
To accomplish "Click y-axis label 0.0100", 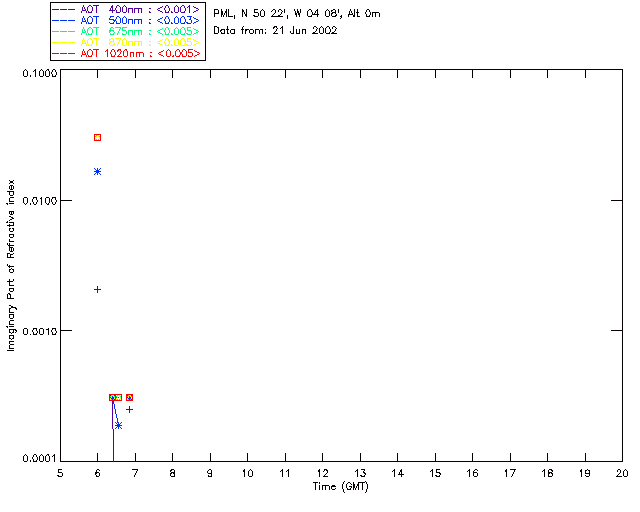I will click(40, 201).
